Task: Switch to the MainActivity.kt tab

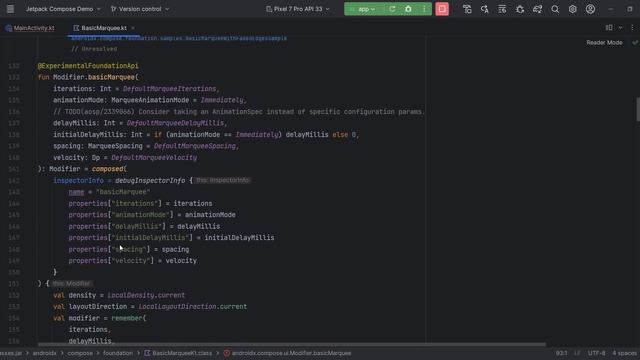Action: tap(30, 28)
